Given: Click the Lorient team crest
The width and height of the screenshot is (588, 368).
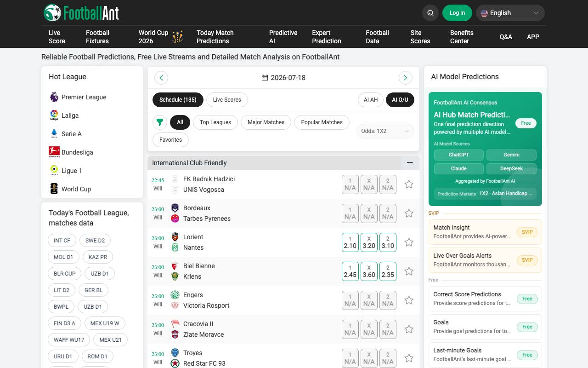Looking at the screenshot, I should [x=175, y=237].
